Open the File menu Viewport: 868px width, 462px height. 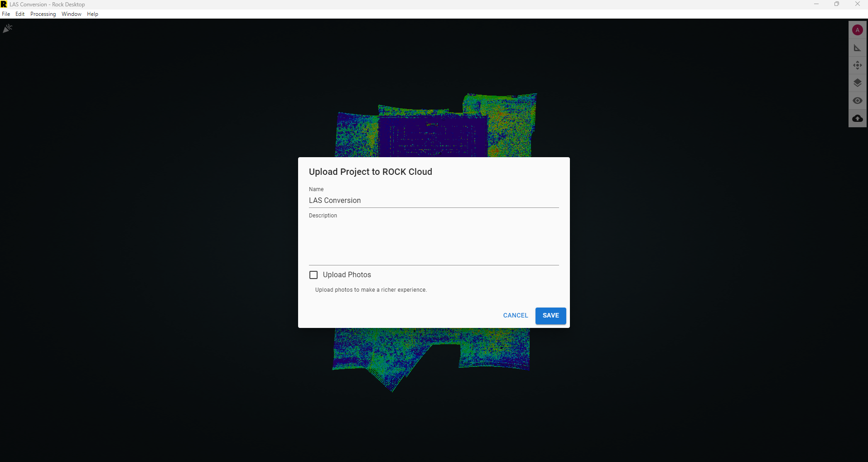pos(6,14)
